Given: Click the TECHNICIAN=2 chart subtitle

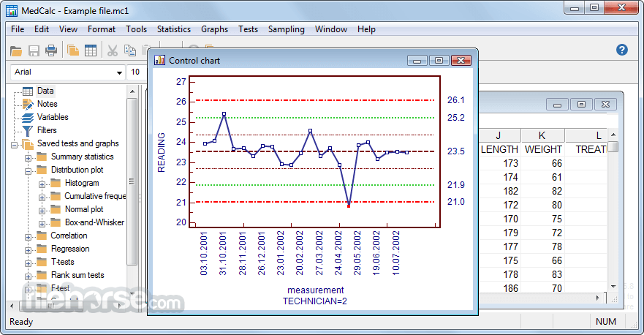Looking at the screenshot, I should tap(314, 301).
